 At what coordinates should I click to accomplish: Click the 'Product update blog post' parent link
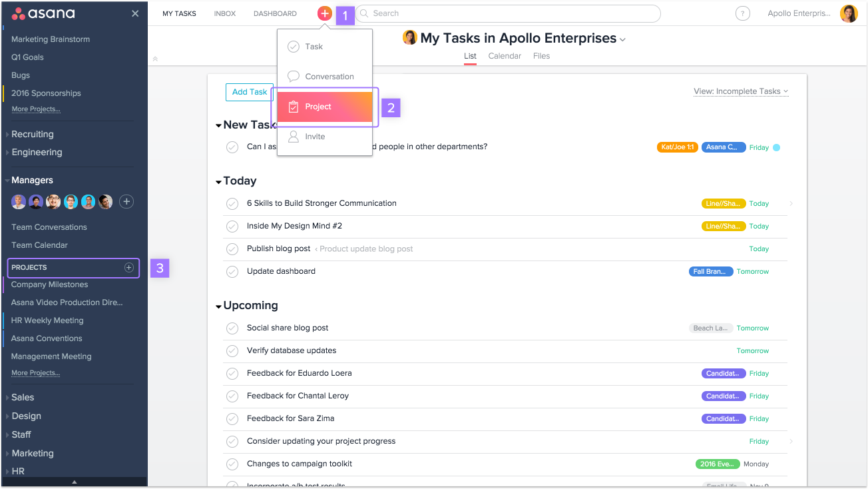coord(366,249)
